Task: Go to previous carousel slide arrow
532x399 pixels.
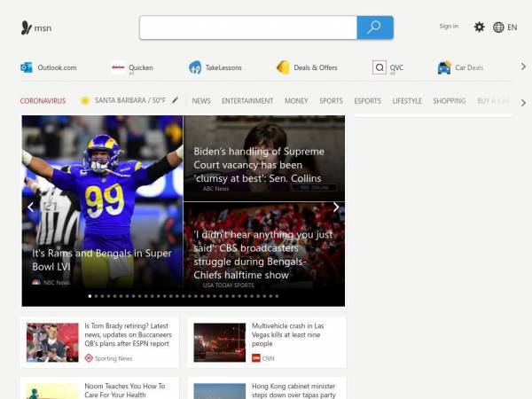Action: 30,207
